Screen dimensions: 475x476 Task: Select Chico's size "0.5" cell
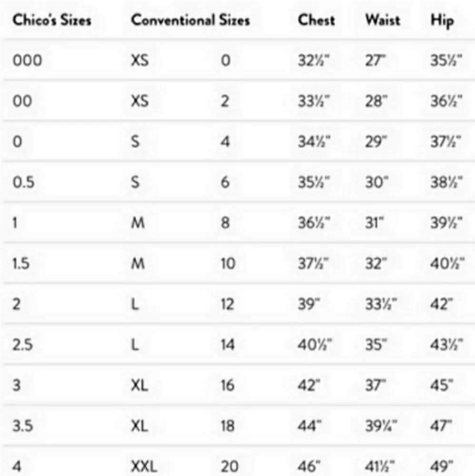23,182
